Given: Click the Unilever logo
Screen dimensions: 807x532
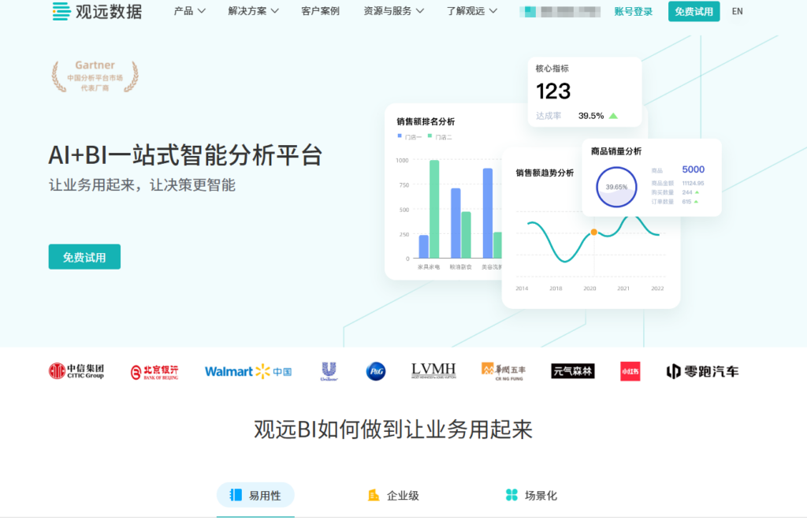Looking at the screenshot, I should (329, 370).
